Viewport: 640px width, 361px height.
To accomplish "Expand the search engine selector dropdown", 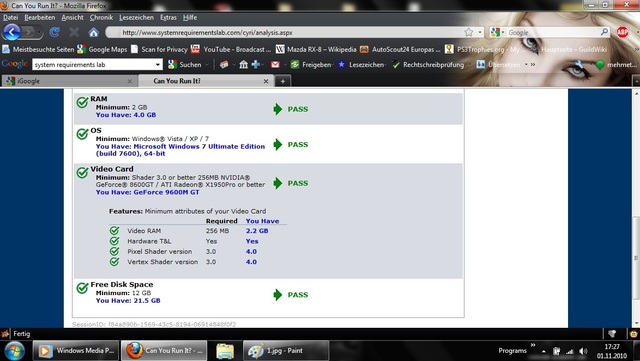I will (498, 32).
